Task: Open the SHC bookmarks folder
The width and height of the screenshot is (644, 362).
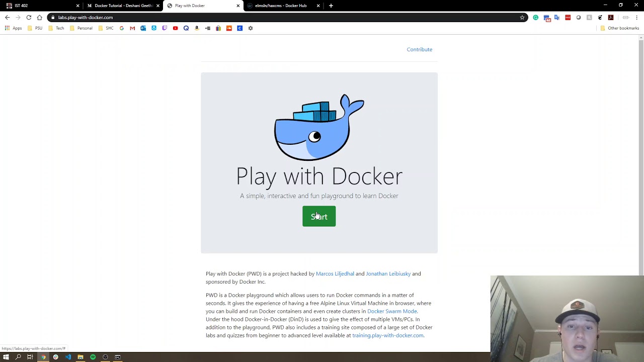Action: (106, 28)
